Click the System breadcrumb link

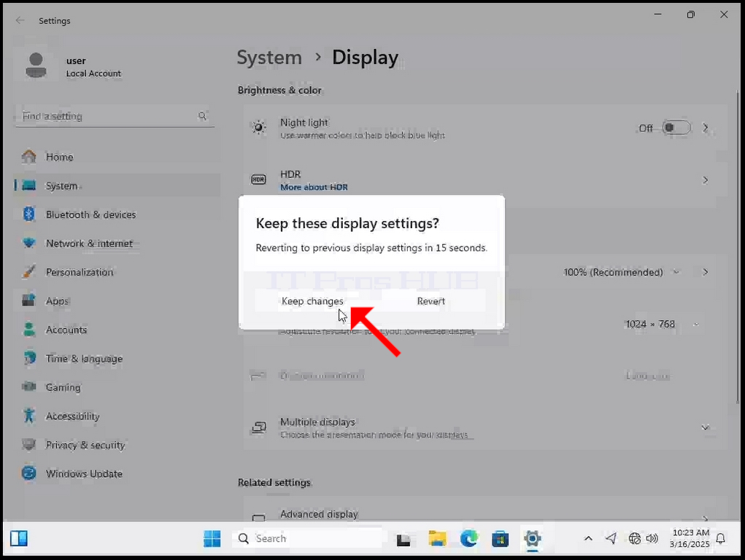point(269,58)
